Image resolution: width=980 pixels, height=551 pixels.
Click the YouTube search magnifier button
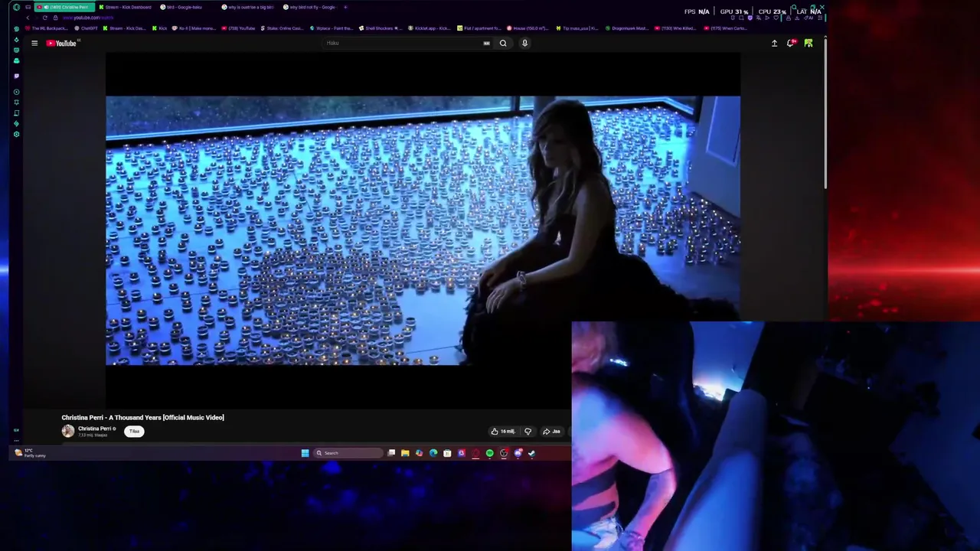pos(503,43)
